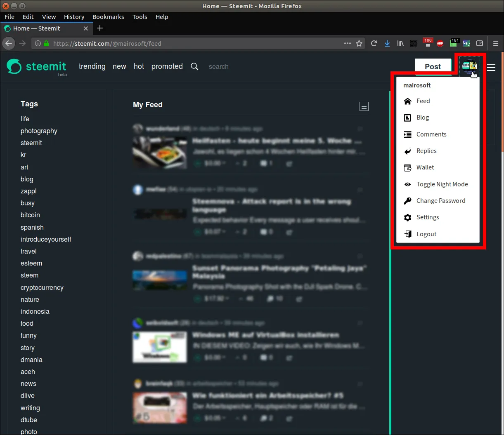Click the Post button

(x=433, y=67)
